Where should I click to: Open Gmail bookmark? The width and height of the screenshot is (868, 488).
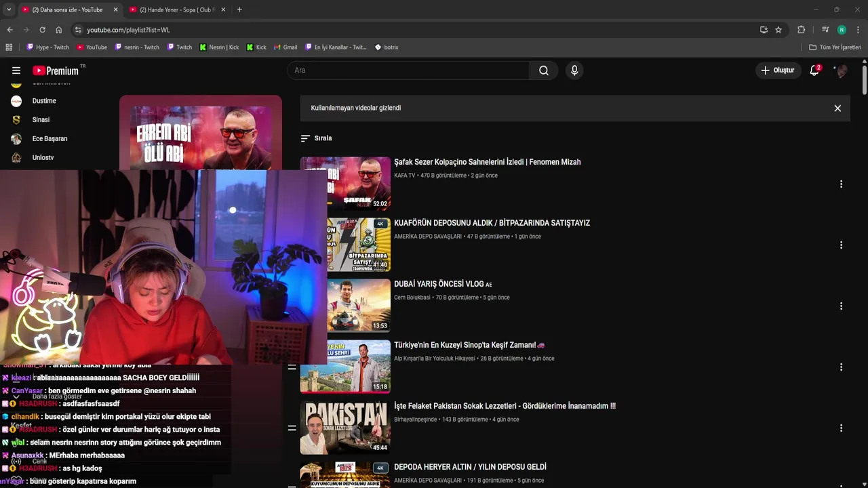coord(285,47)
